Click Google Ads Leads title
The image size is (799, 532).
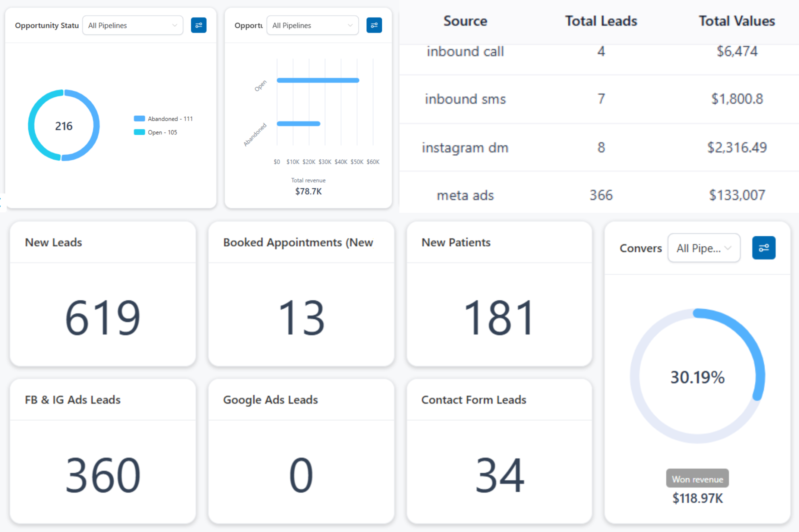pyautogui.click(x=270, y=400)
